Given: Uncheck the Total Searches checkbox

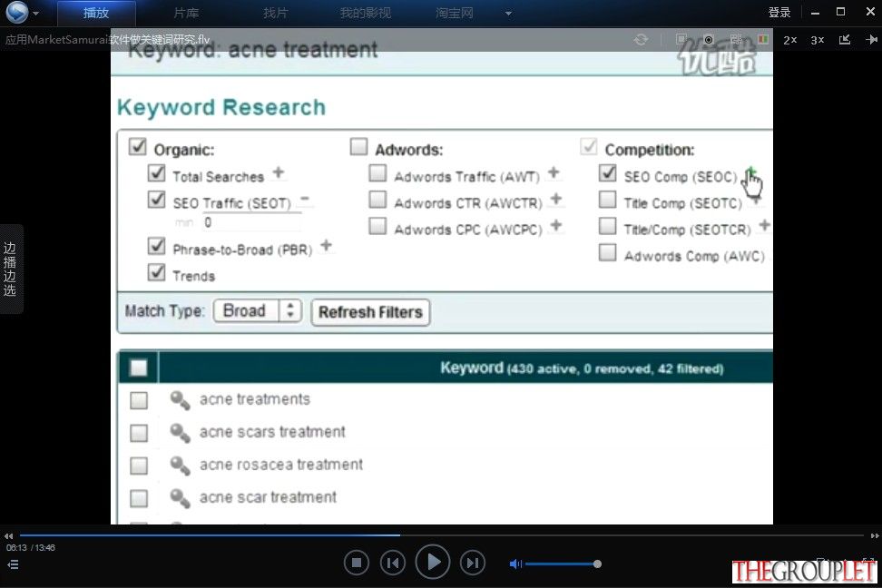Looking at the screenshot, I should coord(156,172).
